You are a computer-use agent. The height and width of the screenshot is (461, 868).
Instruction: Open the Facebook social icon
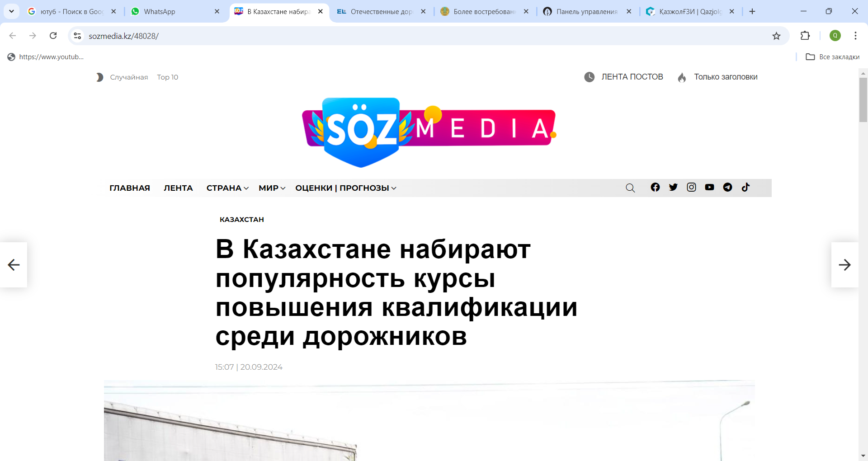click(x=655, y=188)
